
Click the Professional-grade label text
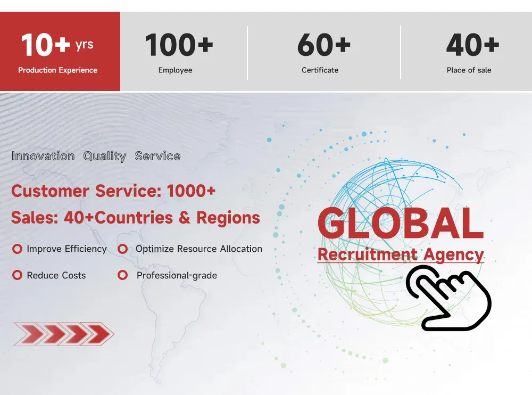[177, 275]
